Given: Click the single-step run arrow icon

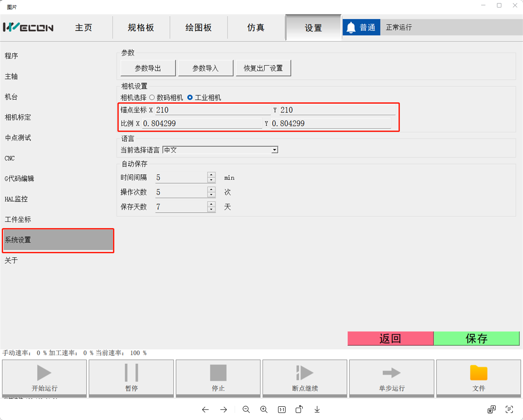Looking at the screenshot, I should [x=391, y=373].
